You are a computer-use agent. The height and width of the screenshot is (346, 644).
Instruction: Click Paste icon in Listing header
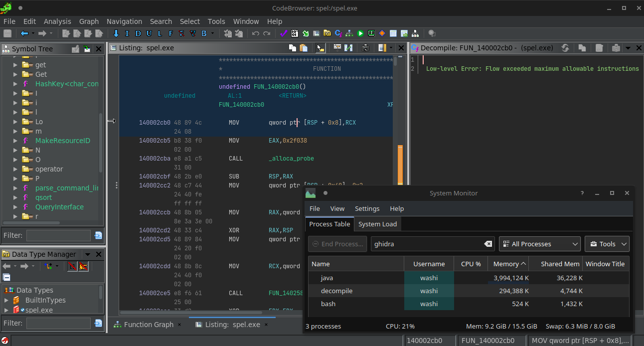coord(304,48)
